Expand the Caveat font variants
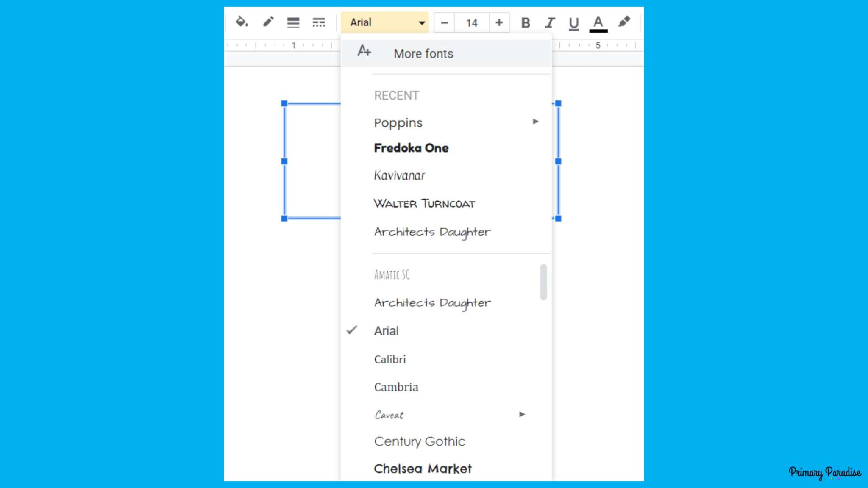The width and height of the screenshot is (868, 488). click(522, 414)
